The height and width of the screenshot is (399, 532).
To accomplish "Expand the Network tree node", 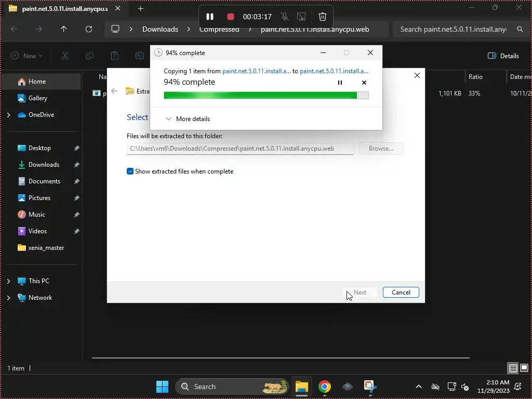I will coord(9,298).
